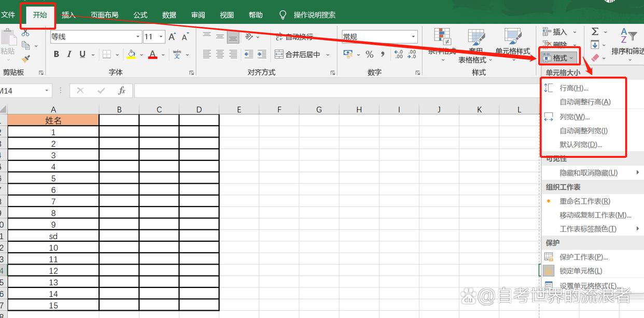
Task: Apply yellow fill color bucket
Action: coord(131,54)
